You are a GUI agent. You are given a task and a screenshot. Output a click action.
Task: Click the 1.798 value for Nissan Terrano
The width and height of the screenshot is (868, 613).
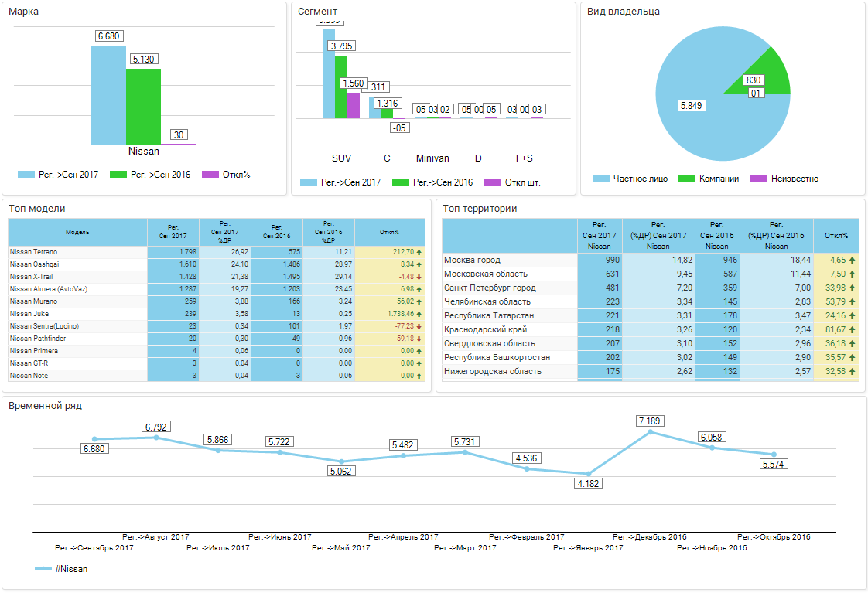188,252
